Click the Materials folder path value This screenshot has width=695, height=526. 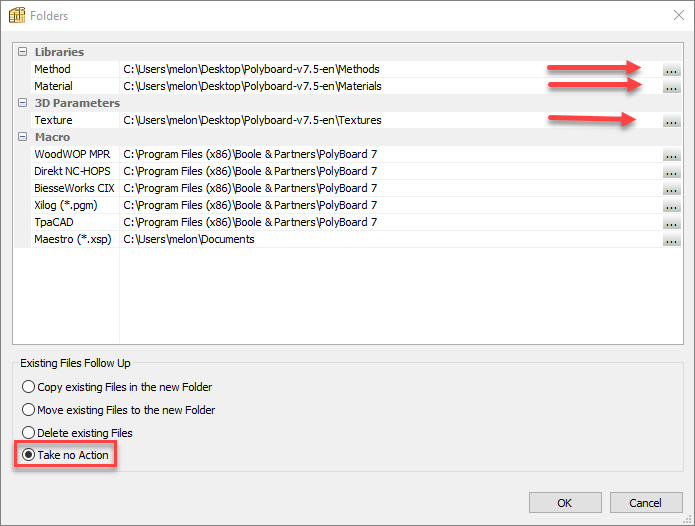pos(252,86)
